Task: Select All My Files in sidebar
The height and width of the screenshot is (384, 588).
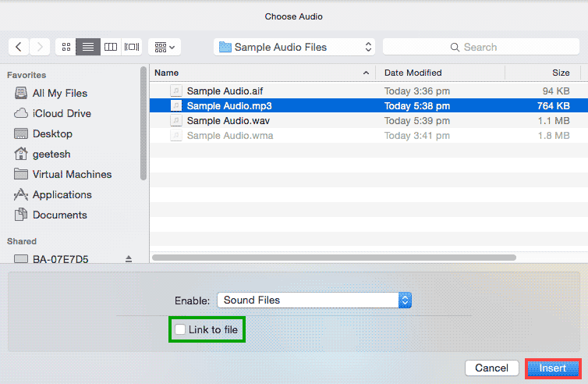Action: [60, 93]
